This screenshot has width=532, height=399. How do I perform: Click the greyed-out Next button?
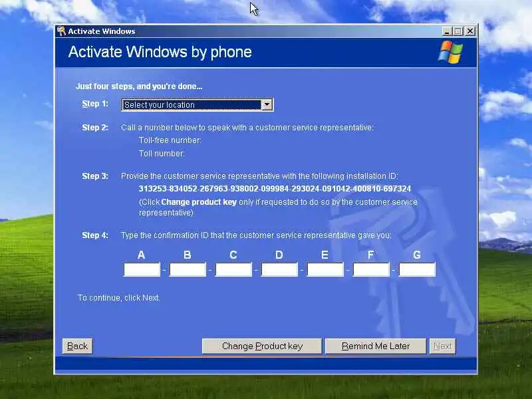(x=442, y=346)
